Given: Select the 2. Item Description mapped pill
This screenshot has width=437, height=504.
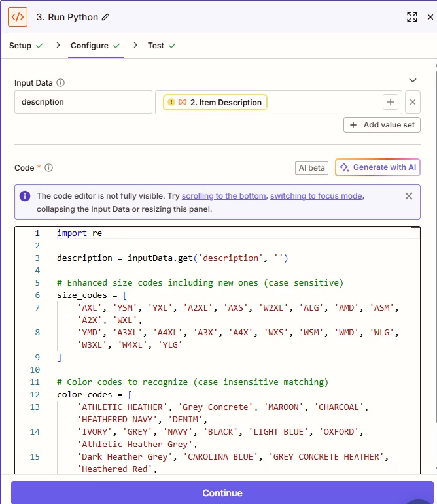Looking at the screenshot, I should pyautogui.click(x=215, y=102).
